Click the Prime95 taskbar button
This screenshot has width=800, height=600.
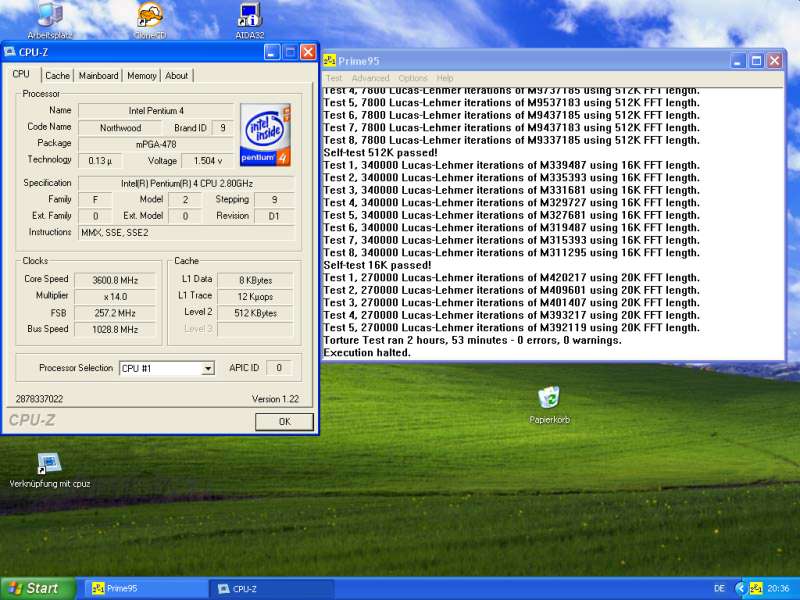[145, 588]
